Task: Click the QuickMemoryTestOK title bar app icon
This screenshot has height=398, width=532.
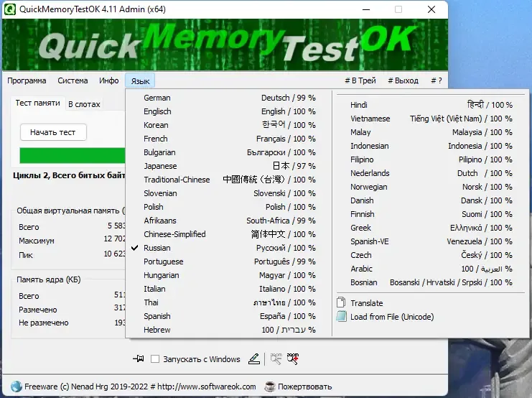Action: tap(10, 9)
